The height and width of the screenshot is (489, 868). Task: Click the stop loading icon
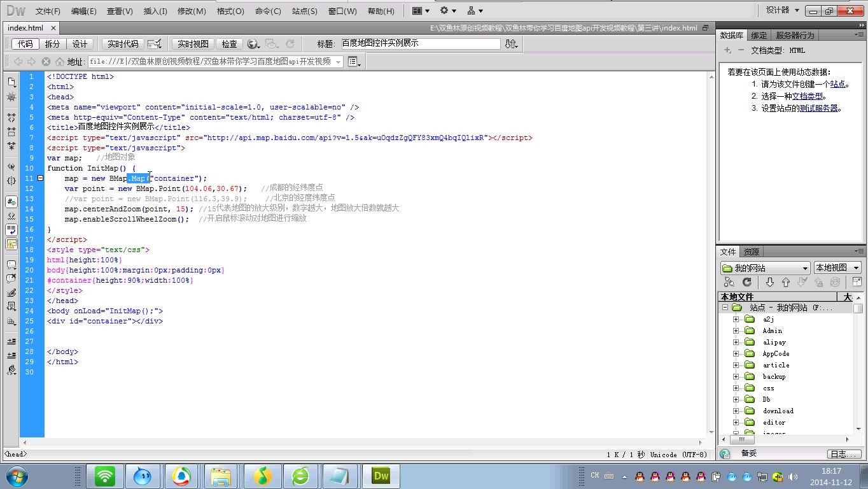46,62
